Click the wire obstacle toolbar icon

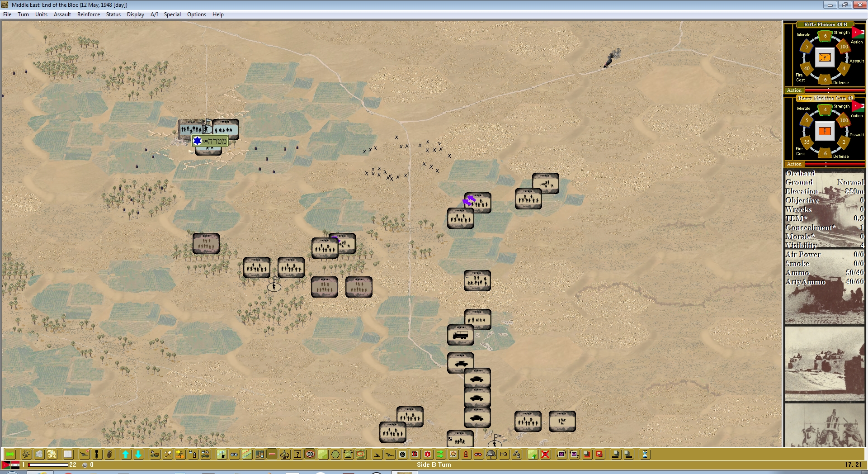[x=26, y=454]
